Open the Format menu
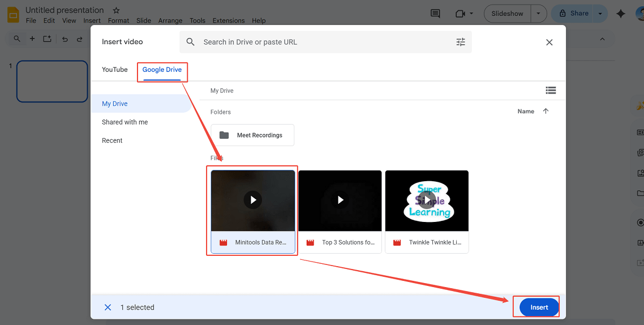 (x=119, y=20)
